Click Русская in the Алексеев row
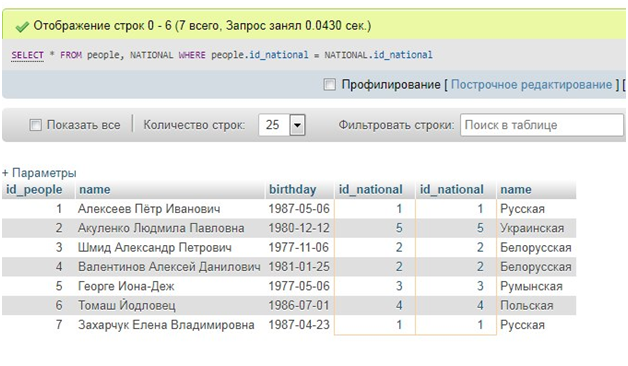The height and width of the screenshot is (366, 628). point(522,209)
